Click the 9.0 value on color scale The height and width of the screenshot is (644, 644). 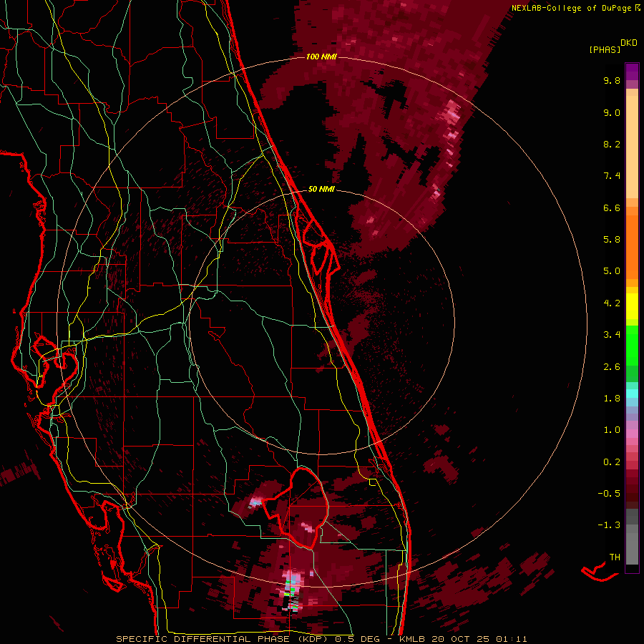pos(612,112)
